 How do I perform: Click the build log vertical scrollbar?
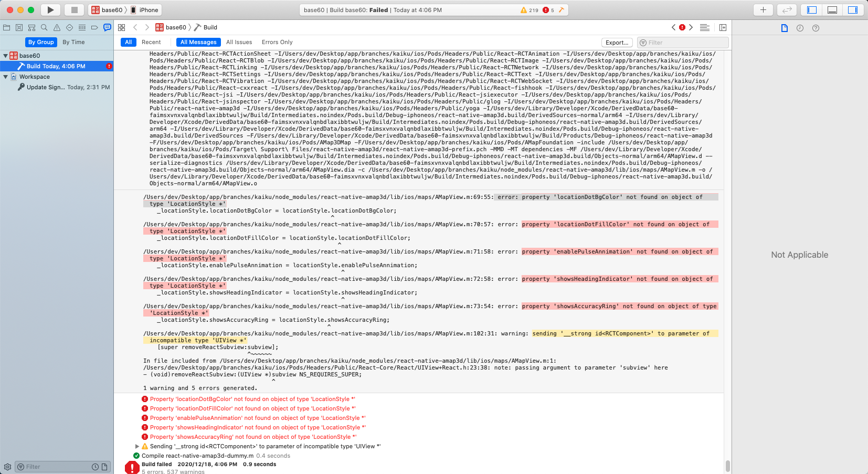[x=727, y=466]
